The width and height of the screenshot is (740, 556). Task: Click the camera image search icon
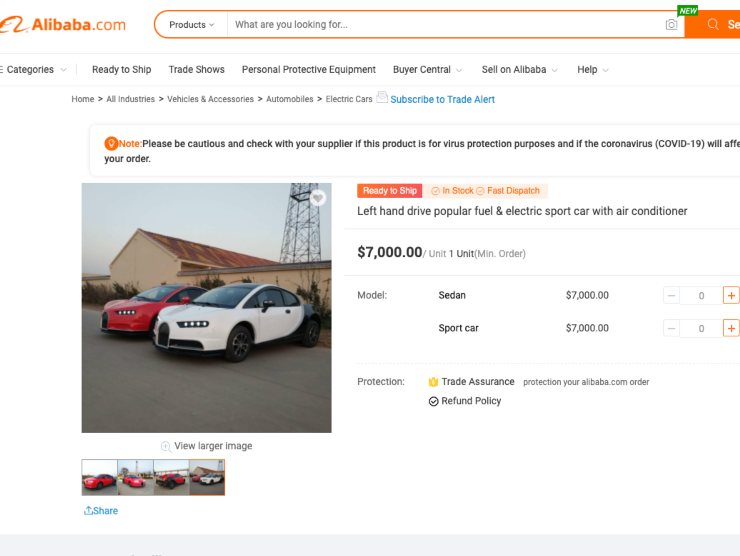pos(671,25)
